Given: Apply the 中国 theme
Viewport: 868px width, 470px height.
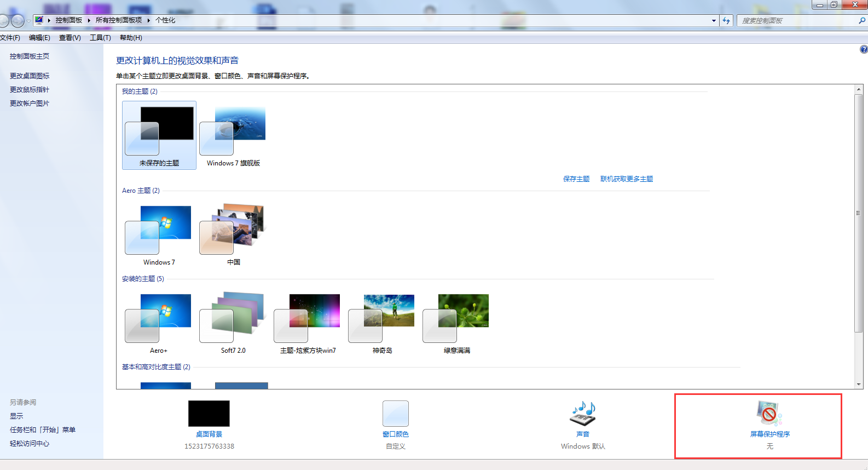Looking at the screenshot, I should coord(234,234).
